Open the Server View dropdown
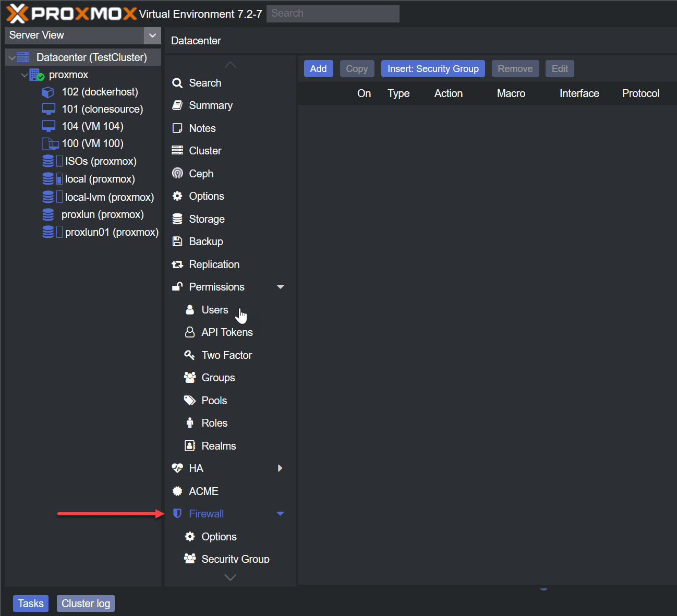The image size is (677, 616). click(x=152, y=35)
